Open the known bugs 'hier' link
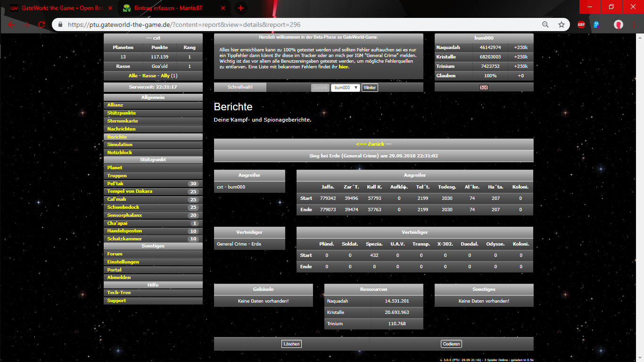 pyautogui.click(x=344, y=67)
